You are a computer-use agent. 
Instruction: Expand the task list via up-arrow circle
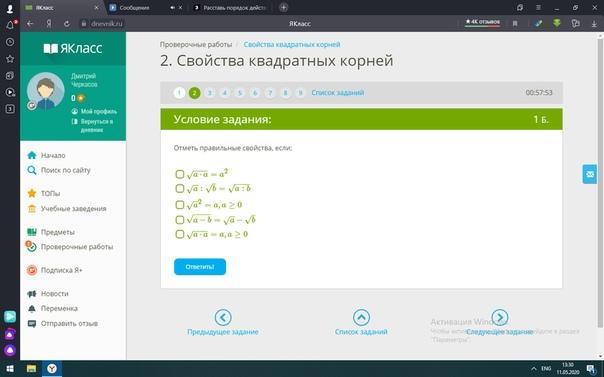(x=361, y=318)
